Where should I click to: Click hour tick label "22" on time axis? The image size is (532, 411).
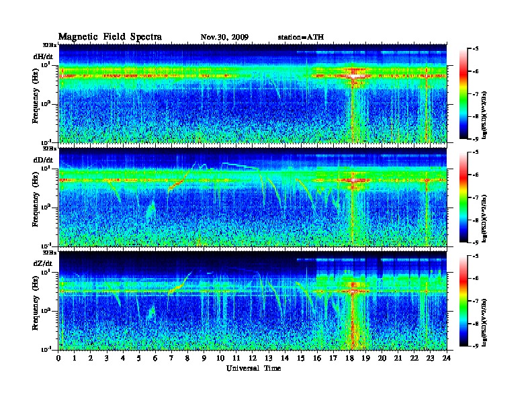click(x=414, y=359)
